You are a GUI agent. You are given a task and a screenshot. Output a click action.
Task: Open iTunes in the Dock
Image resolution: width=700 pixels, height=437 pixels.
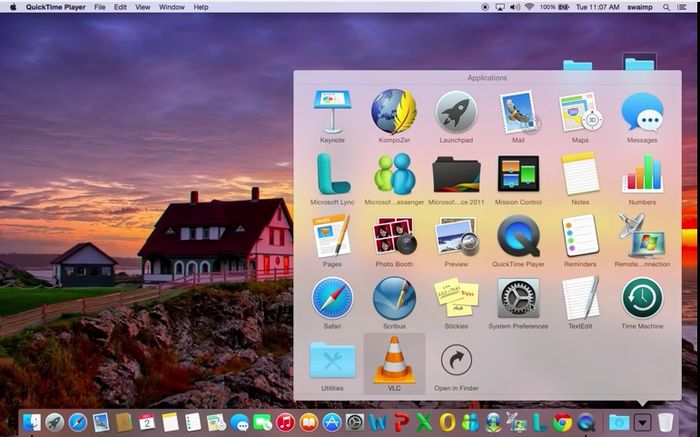[286, 422]
